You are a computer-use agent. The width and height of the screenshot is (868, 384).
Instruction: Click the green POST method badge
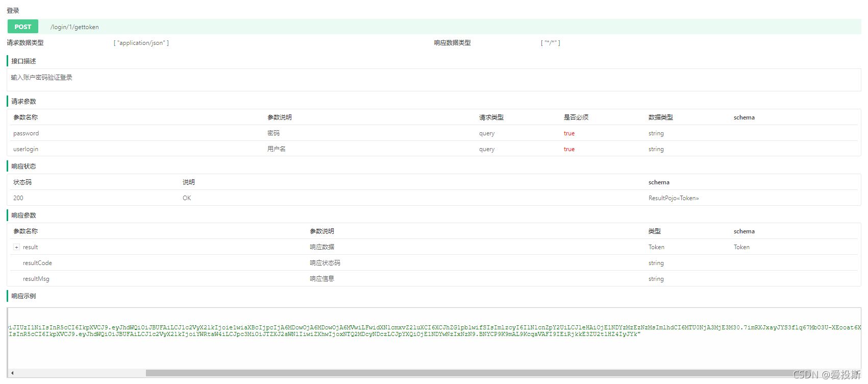coord(23,27)
